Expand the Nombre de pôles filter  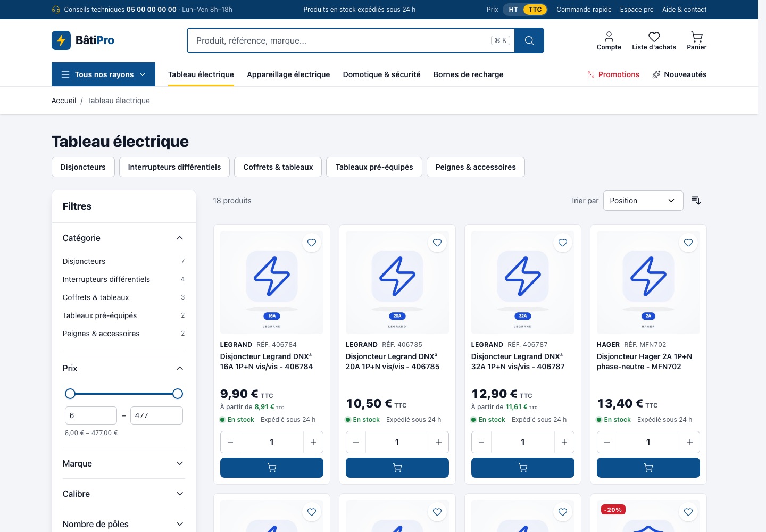123,524
